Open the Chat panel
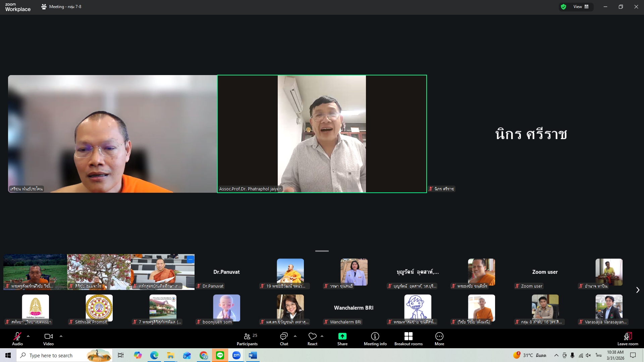The image size is (644, 362). click(x=284, y=339)
